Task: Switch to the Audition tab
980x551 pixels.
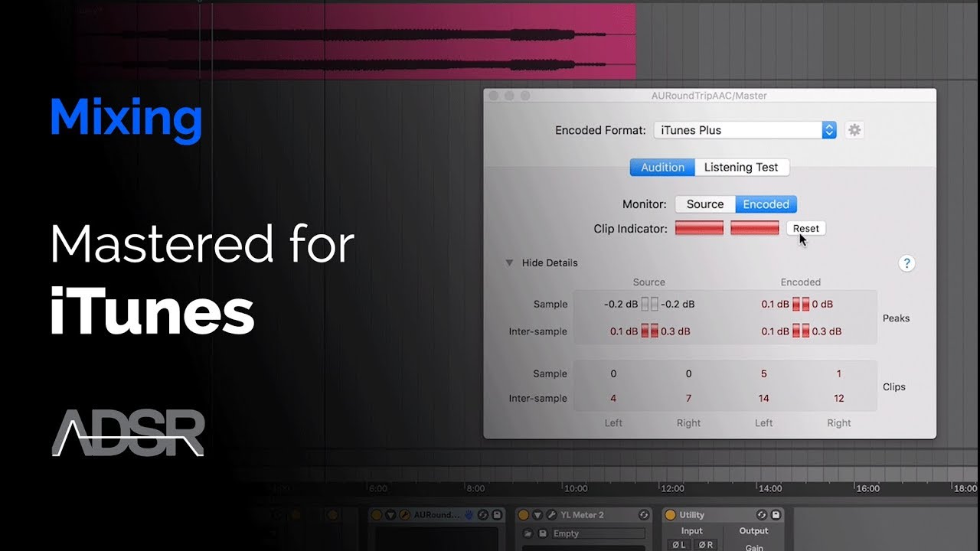Action: tap(662, 167)
